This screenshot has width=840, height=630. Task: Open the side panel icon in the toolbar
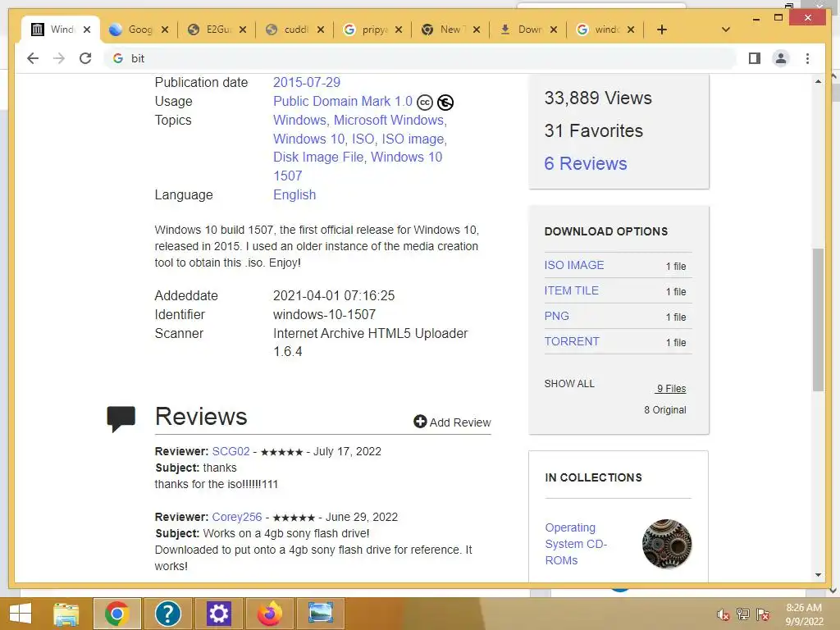click(755, 58)
